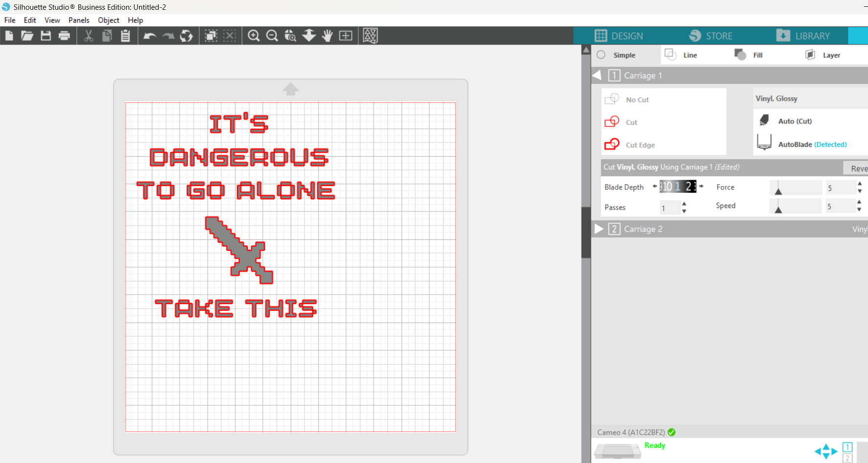The width and height of the screenshot is (868, 463).
Task: Click the Select All icon
Action: tap(211, 36)
